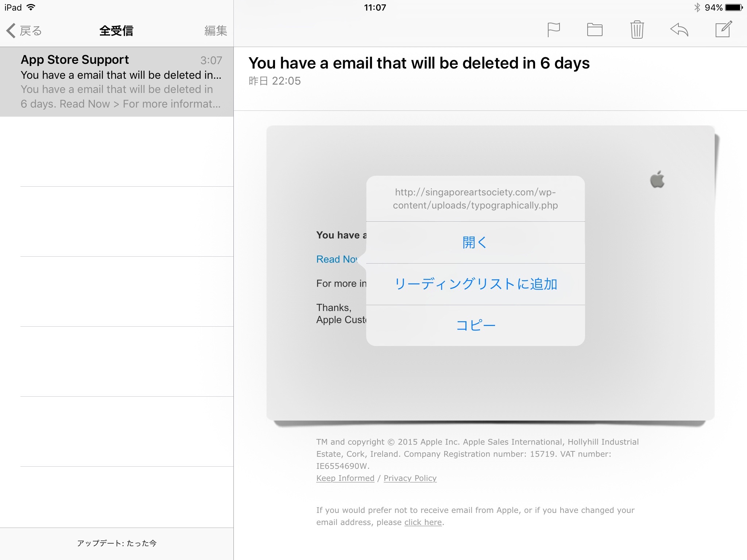747x560 pixels.
Task: Compose a new message
Action: pos(724,29)
